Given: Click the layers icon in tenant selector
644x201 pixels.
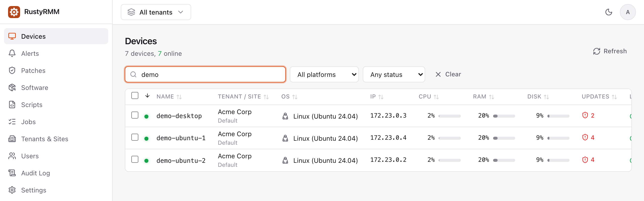Looking at the screenshot, I should [x=131, y=12].
